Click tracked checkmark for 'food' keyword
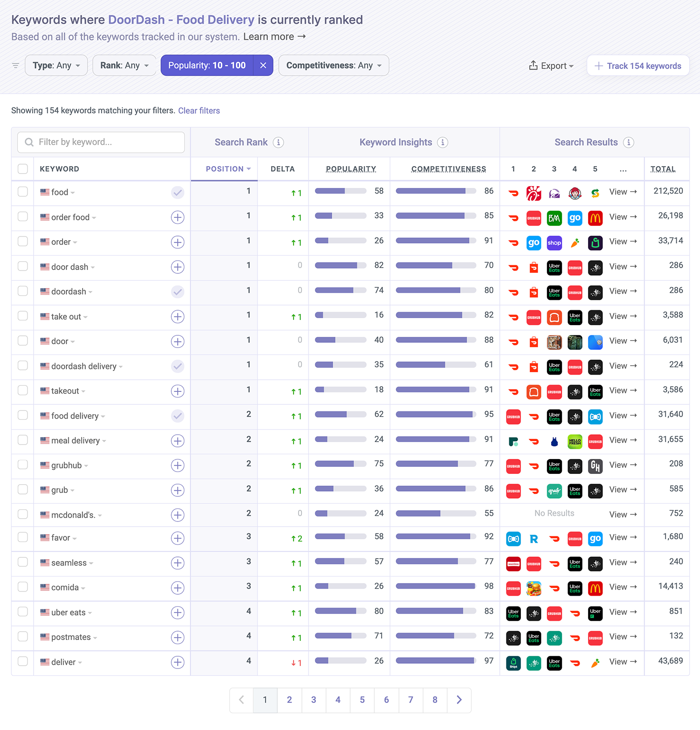 coord(177,193)
